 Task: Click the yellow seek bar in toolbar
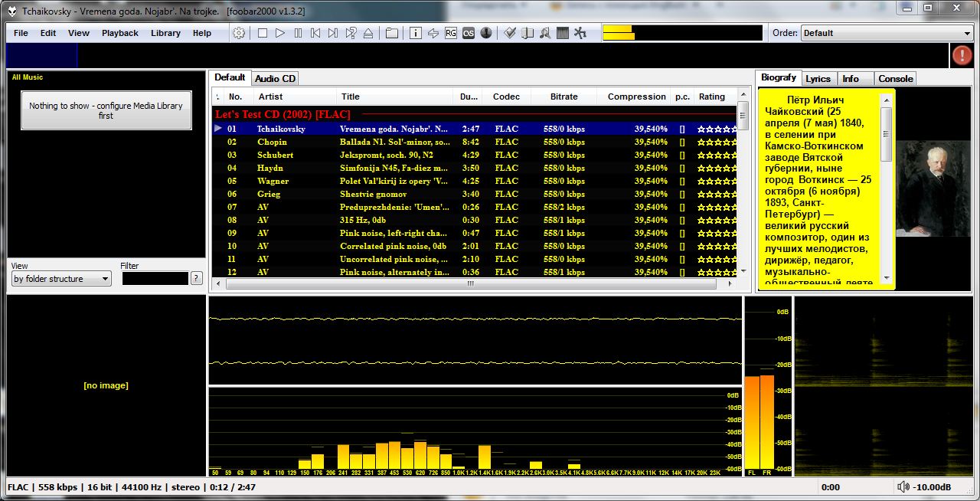point(681,33)
